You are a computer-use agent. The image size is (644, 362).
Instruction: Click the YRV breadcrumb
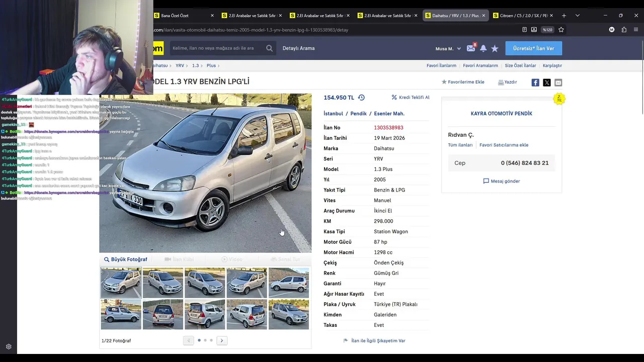click(180, 65)
